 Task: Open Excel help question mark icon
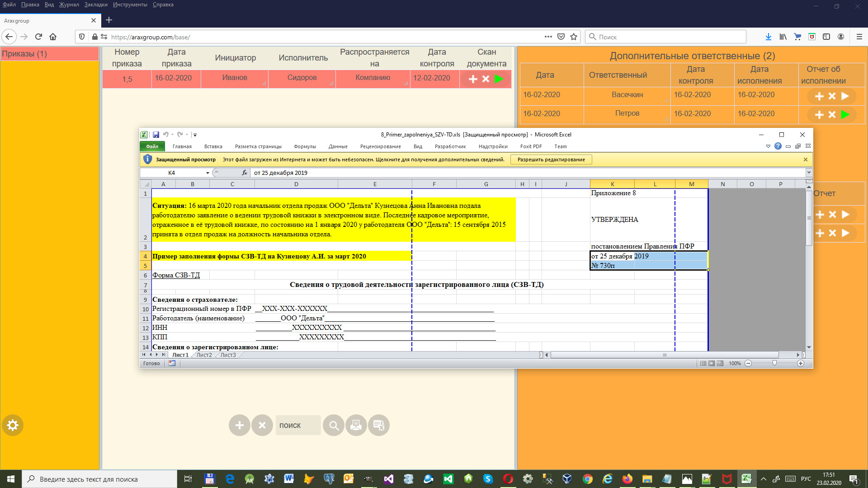click(778, 146)
